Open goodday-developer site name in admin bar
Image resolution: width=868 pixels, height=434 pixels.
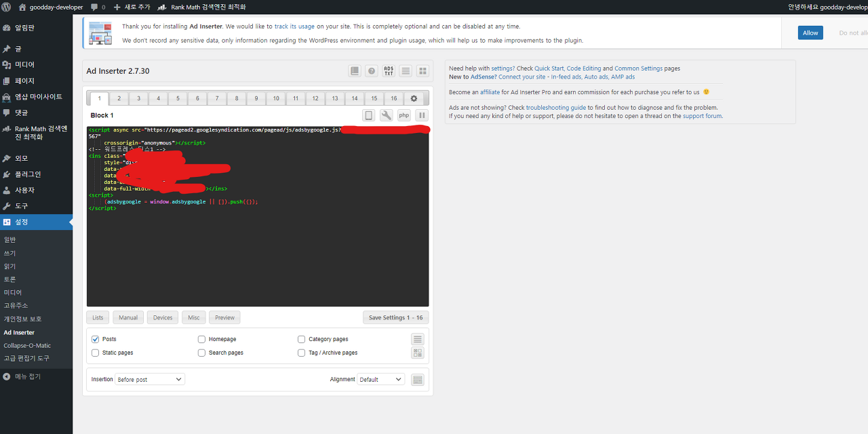point(51,7)
